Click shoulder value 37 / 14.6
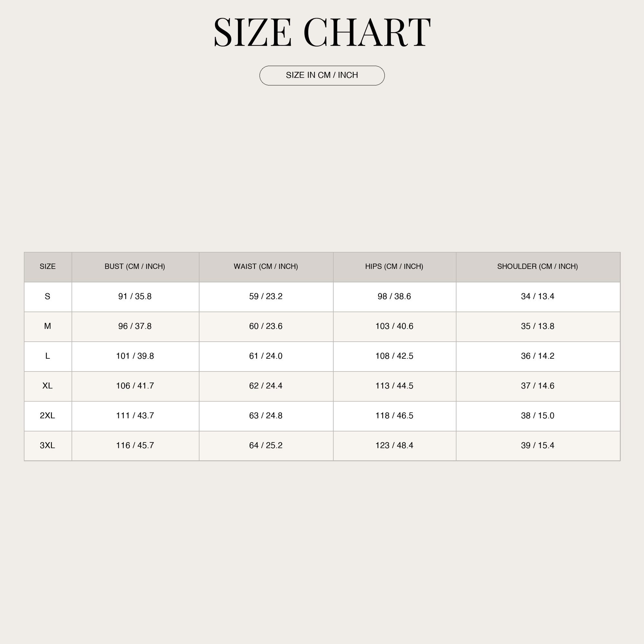 538,386
